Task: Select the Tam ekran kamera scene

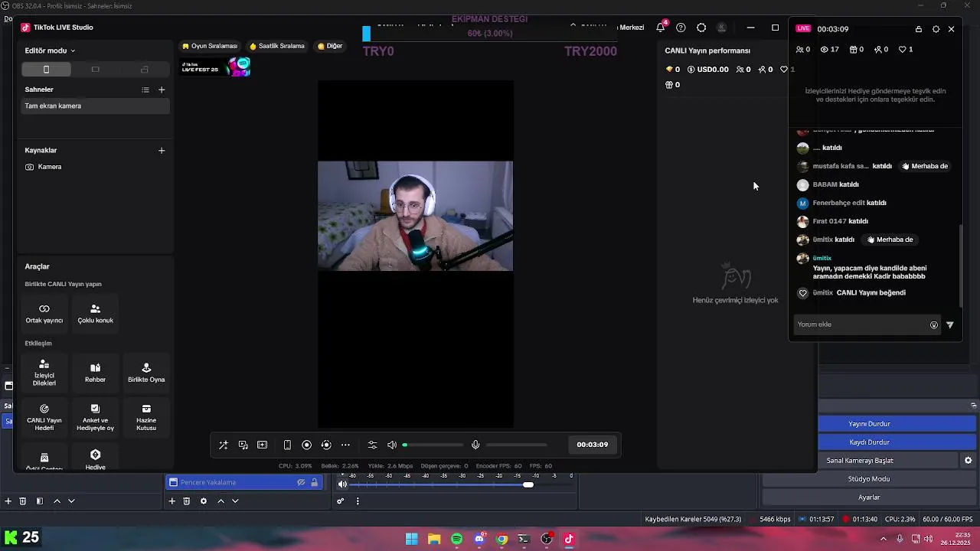Action: click(x=96, y=106)
